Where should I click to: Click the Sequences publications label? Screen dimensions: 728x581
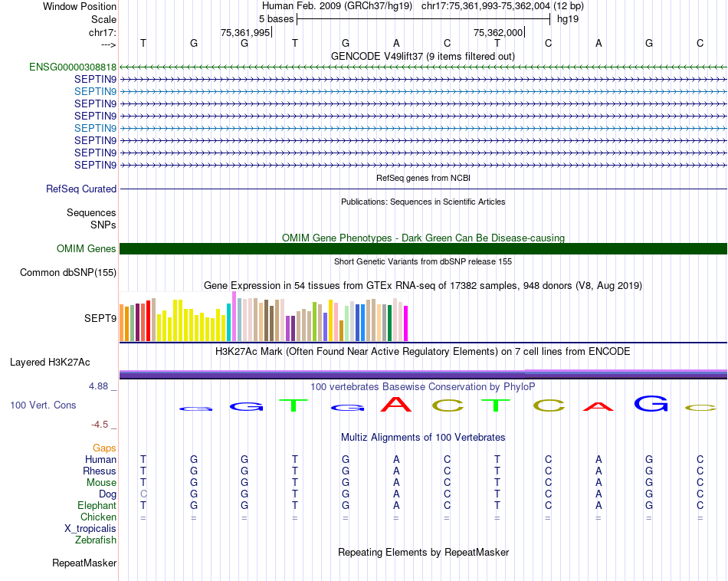(x=91, y=213)
